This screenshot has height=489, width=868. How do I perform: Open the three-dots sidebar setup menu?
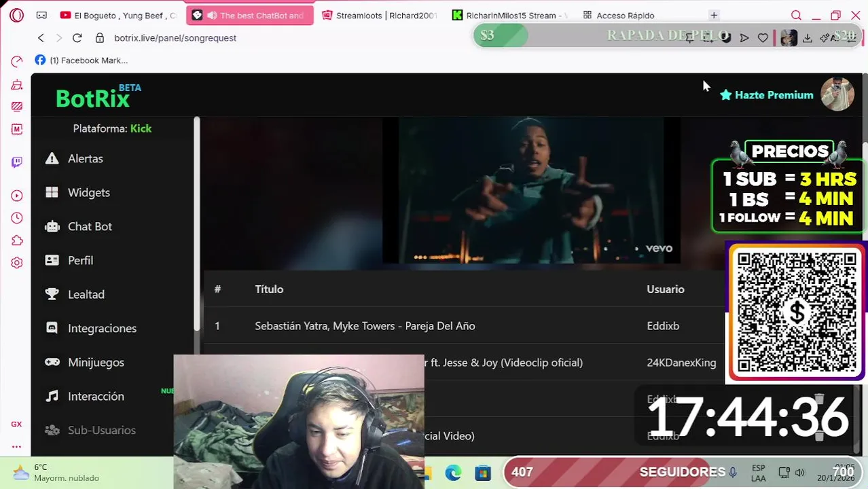tap(16, 446)
